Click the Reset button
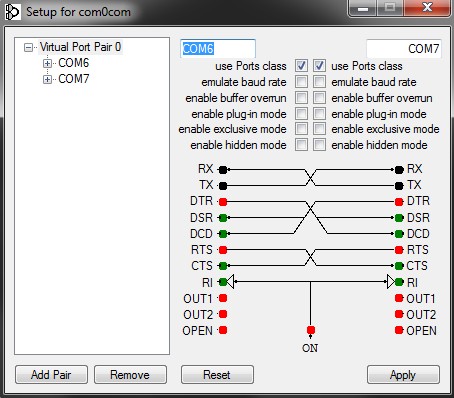The image size is (454, 398). [x=217, y=375]
